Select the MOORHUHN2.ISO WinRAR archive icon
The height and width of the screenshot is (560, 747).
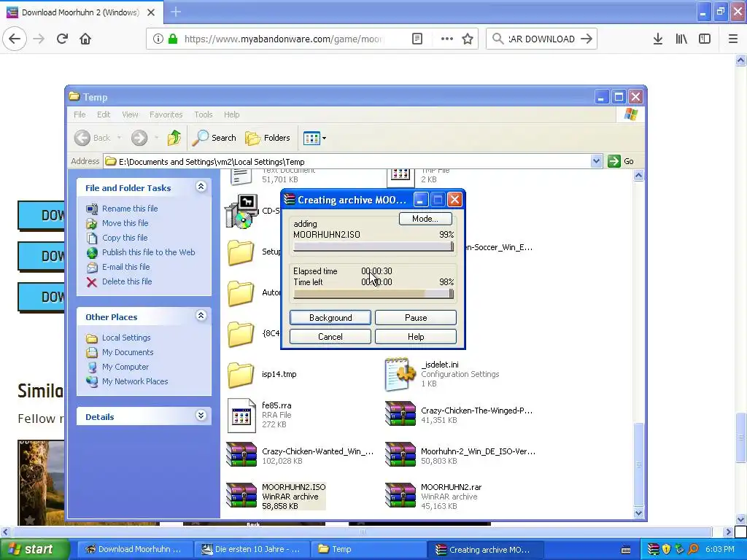(x=241, y=496)
